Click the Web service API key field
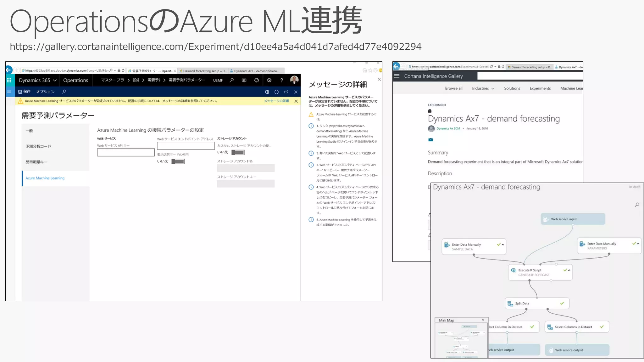644x362 pixels. point(126,153)
